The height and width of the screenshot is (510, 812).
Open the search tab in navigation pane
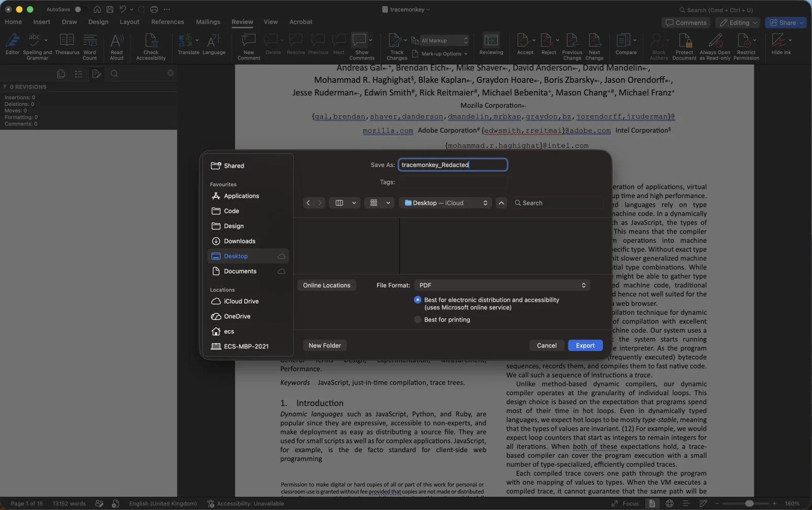click(x=115, y=74)
